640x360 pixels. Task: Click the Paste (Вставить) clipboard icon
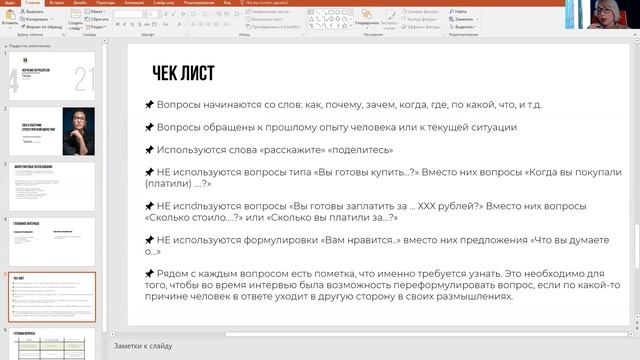pos(10,16)
